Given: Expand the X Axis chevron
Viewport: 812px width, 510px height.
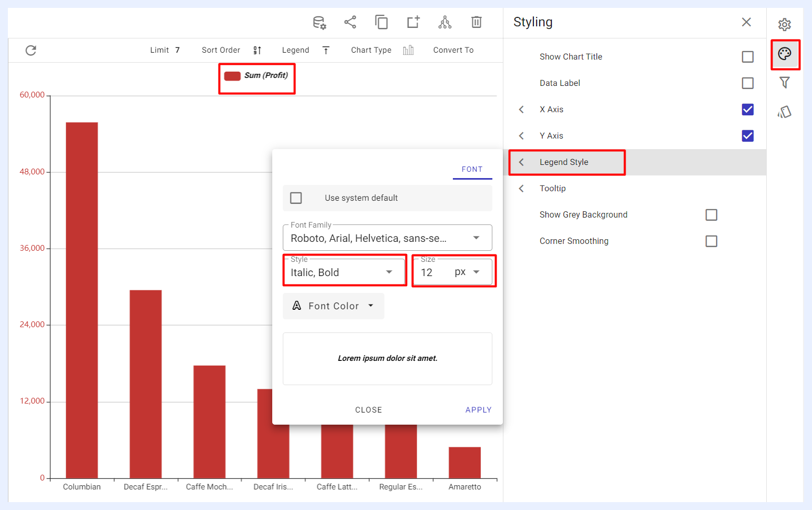Looking at the screenshot, I should (521, 110).
